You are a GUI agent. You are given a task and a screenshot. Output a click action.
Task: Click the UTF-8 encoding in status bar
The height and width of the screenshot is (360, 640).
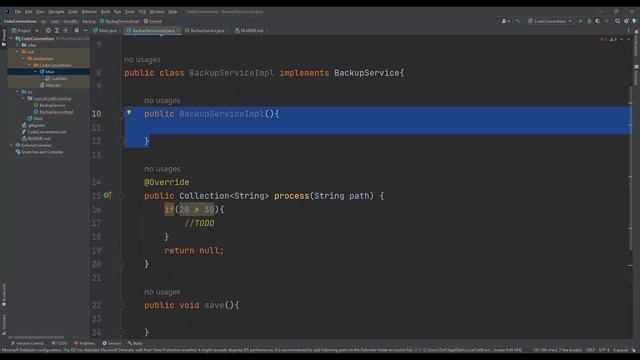(603, 350)
